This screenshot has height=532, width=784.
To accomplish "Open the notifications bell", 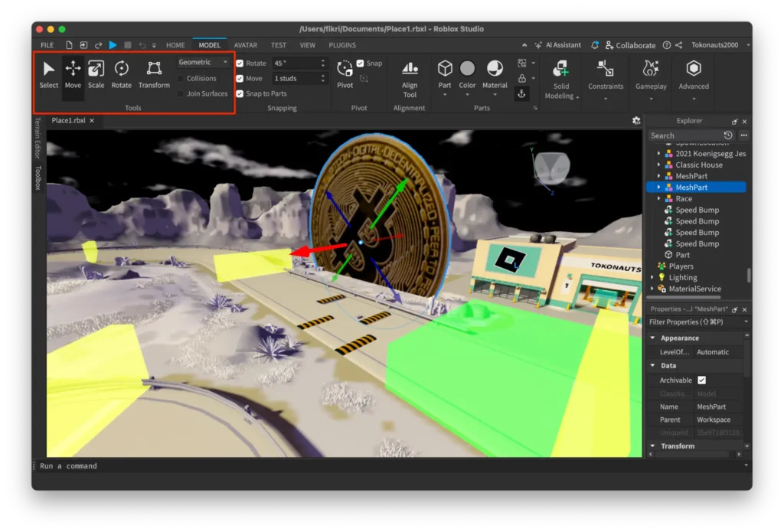I will point(595,45).
